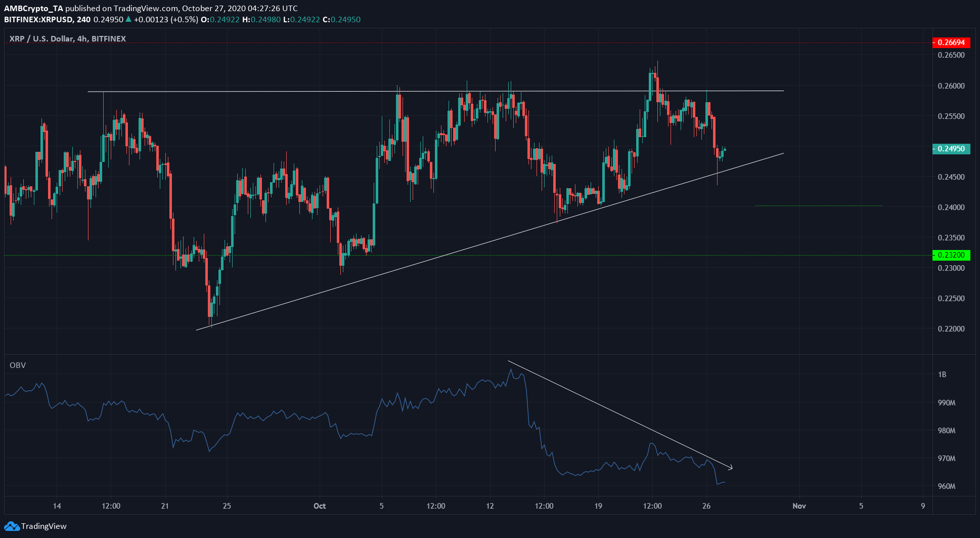Select the current price 0.24950 label

pos(951,149)
